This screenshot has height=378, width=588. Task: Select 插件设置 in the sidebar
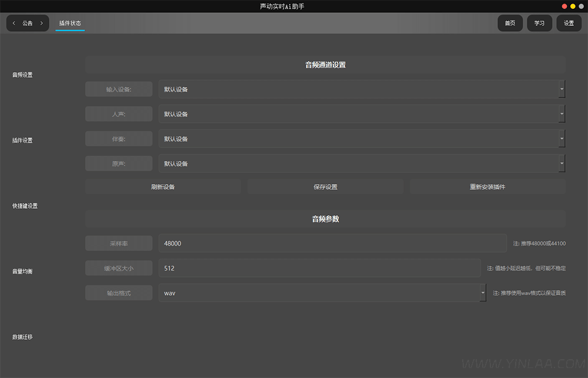[23, 141]
